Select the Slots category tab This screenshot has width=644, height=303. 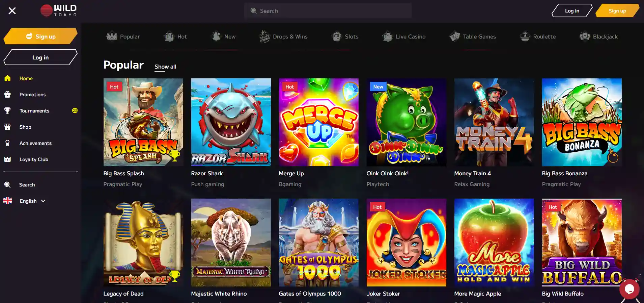point(345,36)
